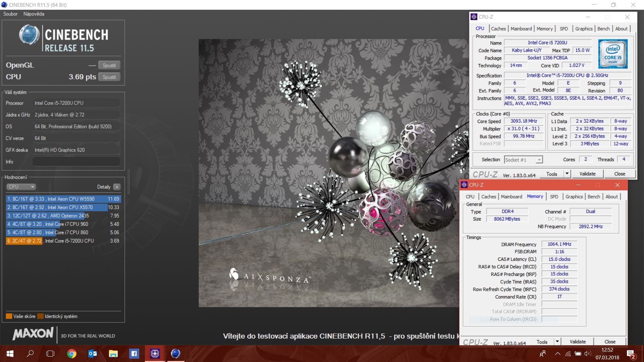The height and width of the screenshot is (362, 644).
Task: Click the taskbar clock 12:52
Action: (x=607, y=350)
